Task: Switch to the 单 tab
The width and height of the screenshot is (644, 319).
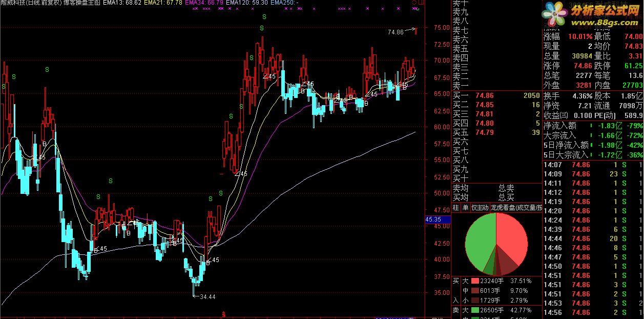Action: pyautogui.click(x=465, y=208)
